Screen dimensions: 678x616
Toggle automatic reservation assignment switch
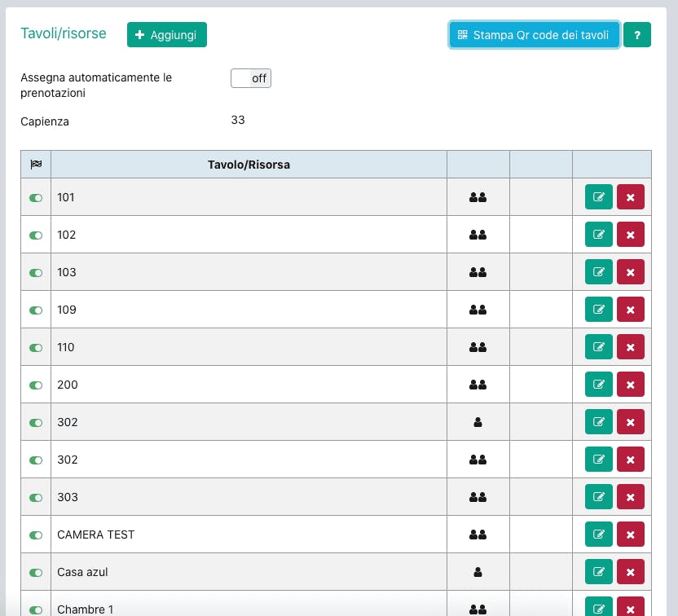[251, 78]
